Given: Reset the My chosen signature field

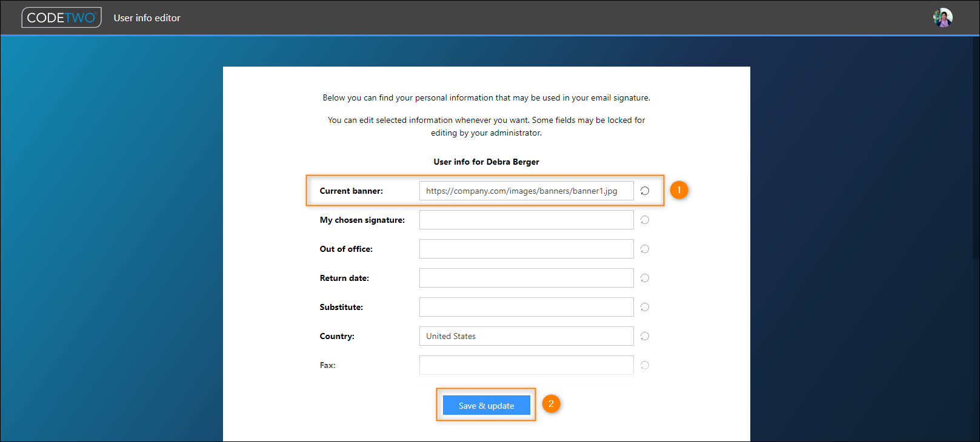Looking at the screenshot, I should 645,220.
